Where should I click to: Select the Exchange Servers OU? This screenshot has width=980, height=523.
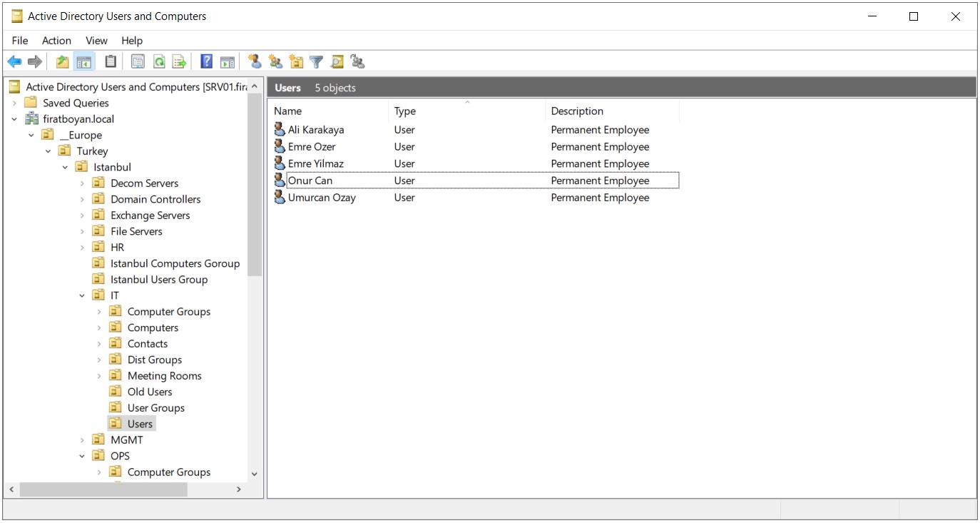(150, 215)
